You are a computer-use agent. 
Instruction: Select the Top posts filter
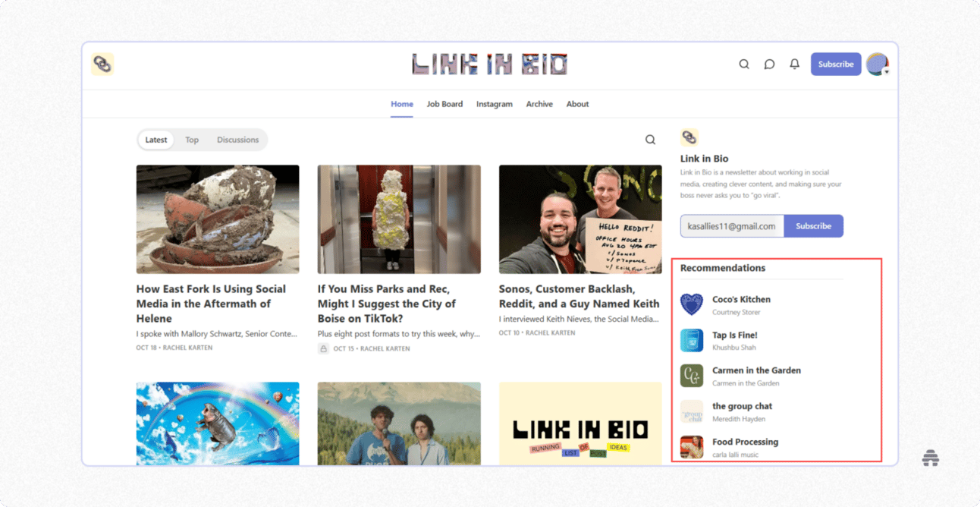coord(192,140)
